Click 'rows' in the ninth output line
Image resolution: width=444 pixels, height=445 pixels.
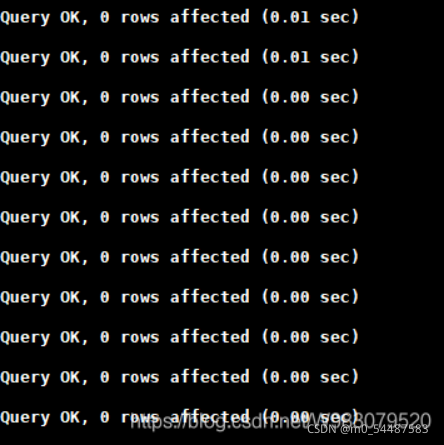(140, 337)
